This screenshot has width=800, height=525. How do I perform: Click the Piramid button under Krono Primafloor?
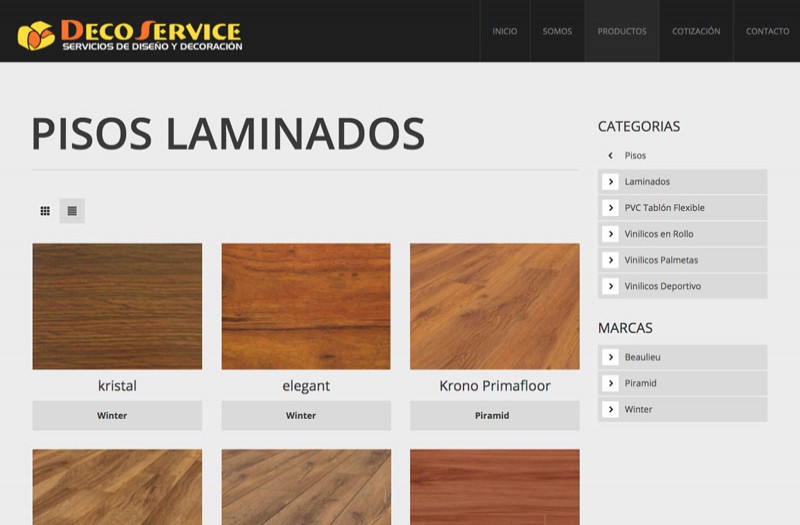click(495, 415)
